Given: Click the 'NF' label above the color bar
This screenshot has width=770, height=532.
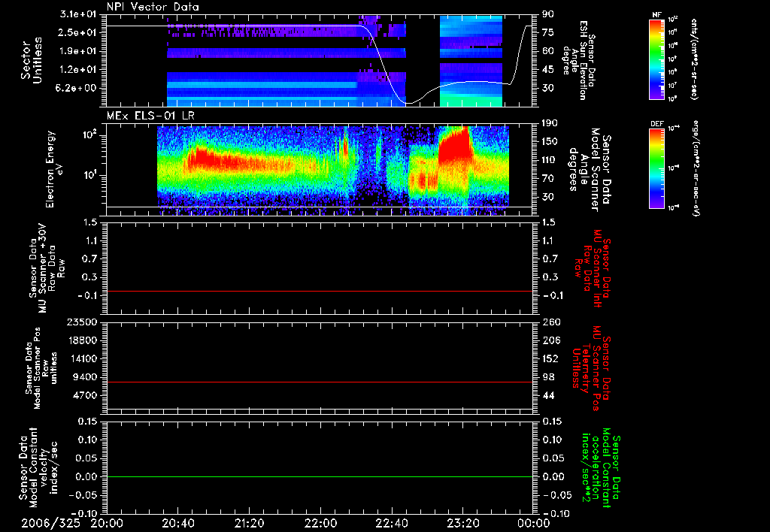Looking at the screenshot, I should coord(657,15).
